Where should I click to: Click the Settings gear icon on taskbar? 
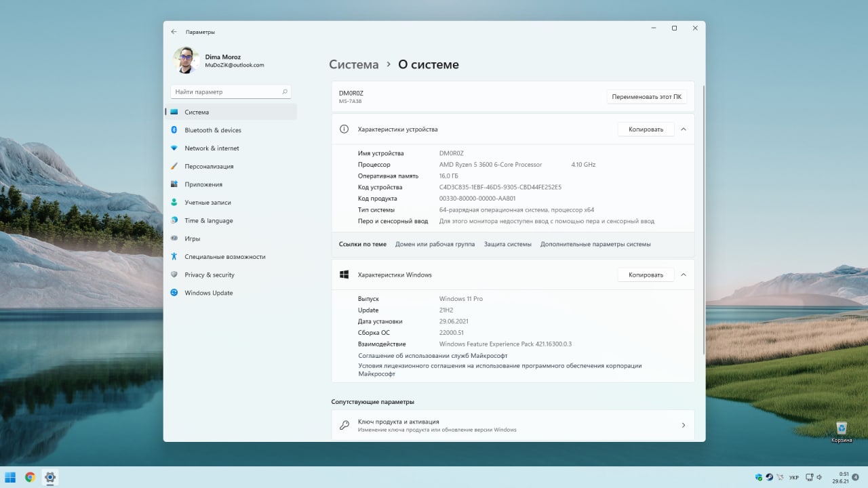tap(50, 477)
